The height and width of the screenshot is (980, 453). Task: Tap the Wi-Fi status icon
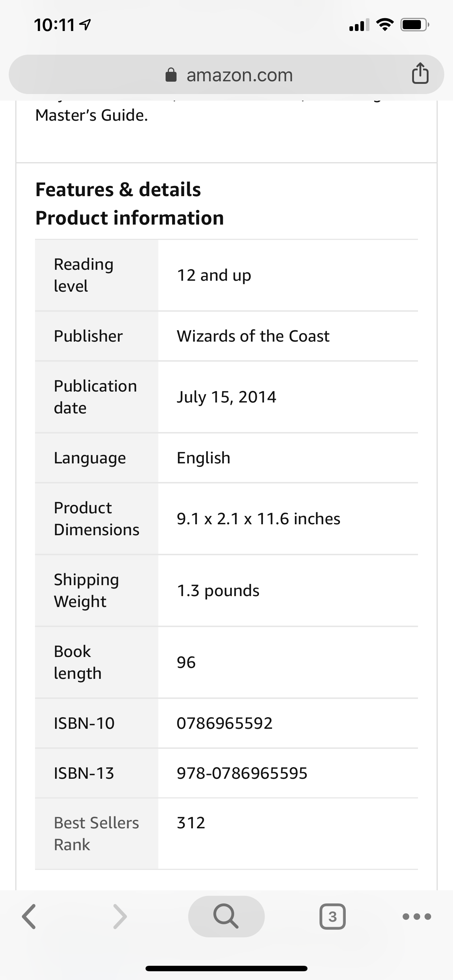(x=385, y=25)
